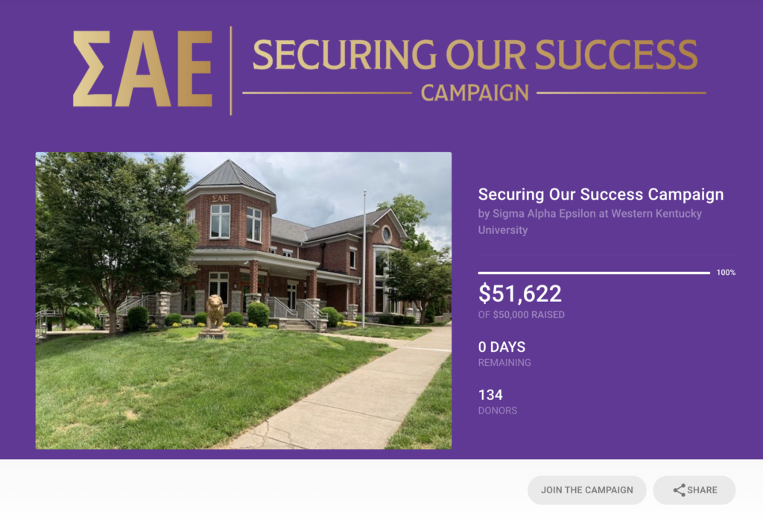Click the ΣAE letters on the building tower
The height and width of the screenshot is (532, 763).
click(x=220, y=198)
